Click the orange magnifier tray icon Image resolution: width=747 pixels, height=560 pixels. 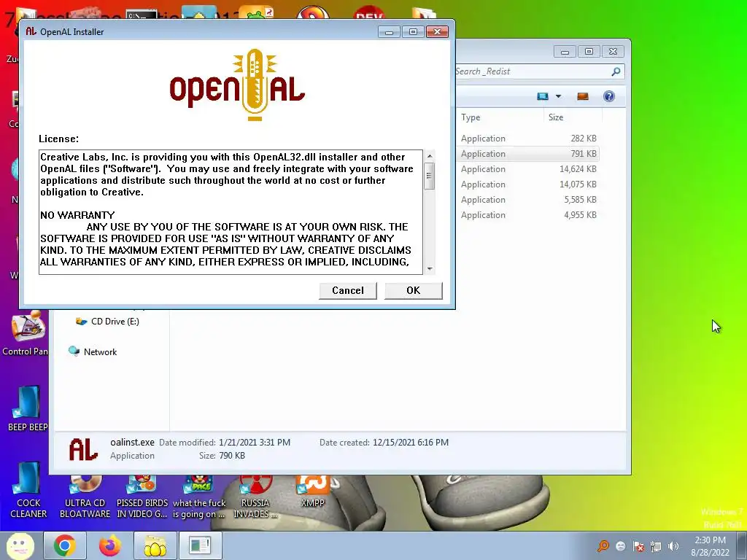point(603,545)
